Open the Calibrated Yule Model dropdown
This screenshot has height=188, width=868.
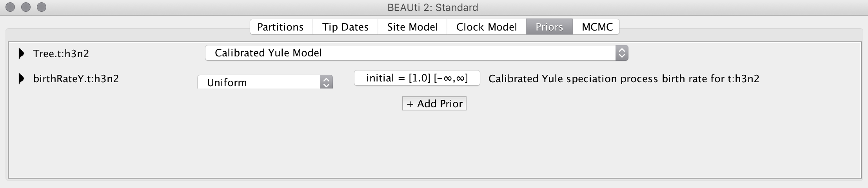(416, 53)
